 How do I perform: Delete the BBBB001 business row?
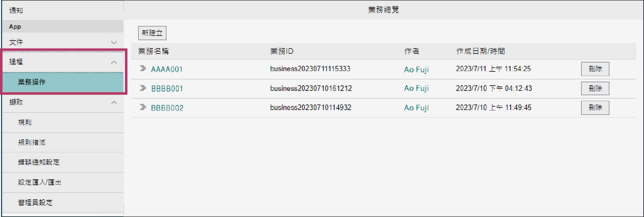click(595, 88)
